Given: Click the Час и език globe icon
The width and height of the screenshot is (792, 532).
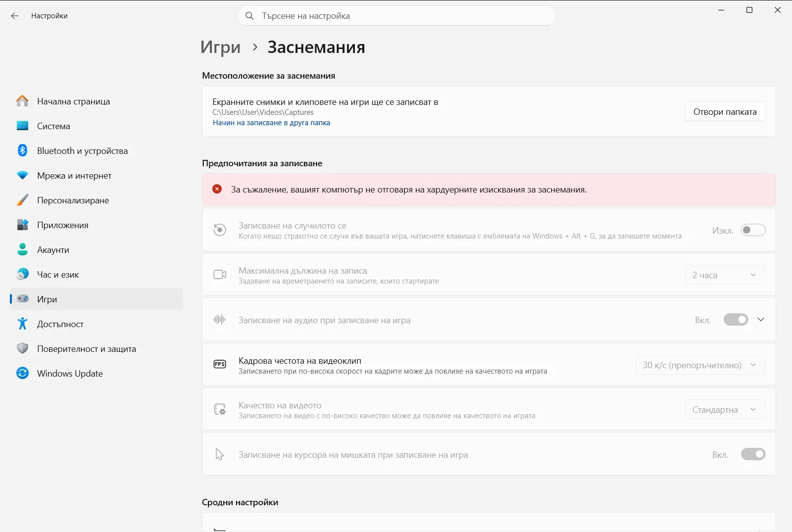Looking at the screenshot, I should tap(22, 274).
